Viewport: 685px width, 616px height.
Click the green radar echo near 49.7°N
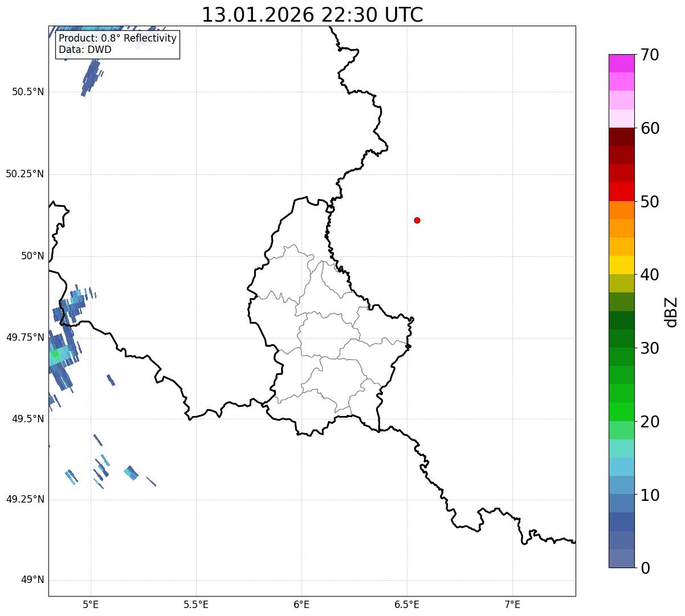[55, 354]
